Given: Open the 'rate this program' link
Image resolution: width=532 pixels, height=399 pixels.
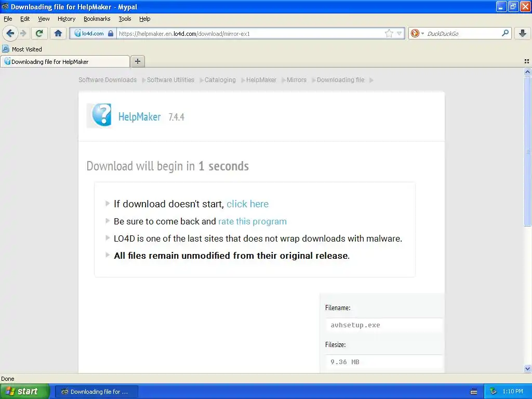Looking at the screenshot, I should tap(252, 221).
